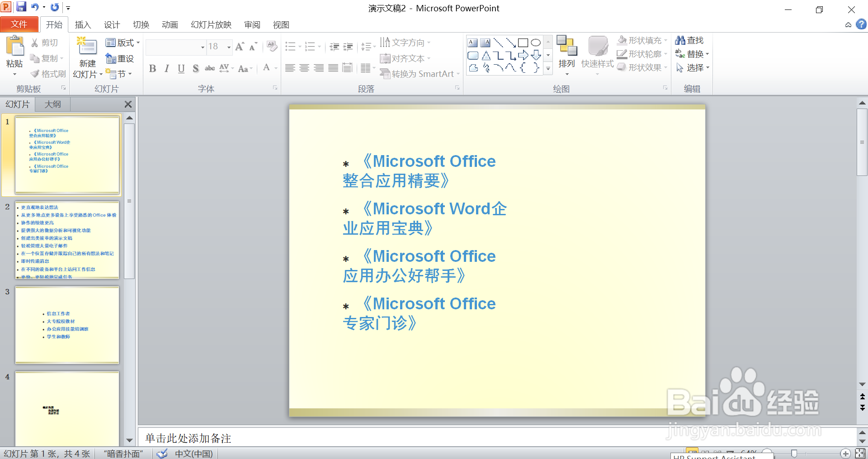Click next slide arrow on vertical scrollbar
Viewport: 868px width, 459px height.
[x=862, y=407]
